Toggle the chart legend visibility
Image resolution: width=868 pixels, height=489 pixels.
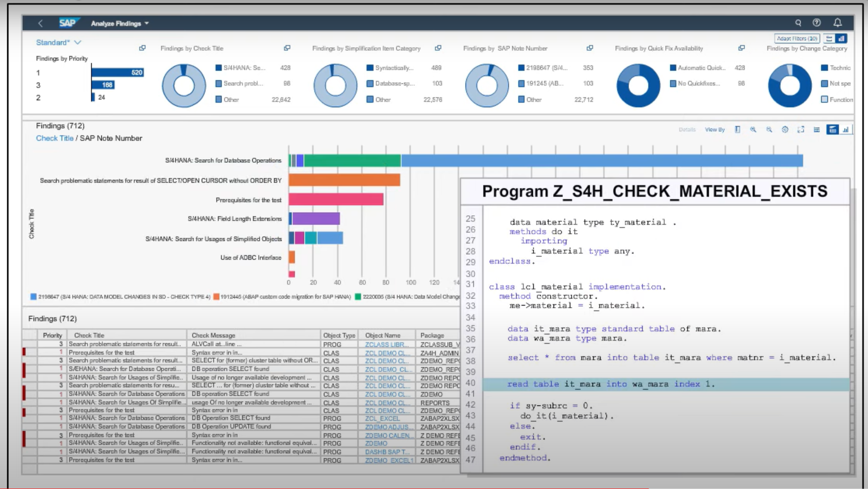pos(737,130)
